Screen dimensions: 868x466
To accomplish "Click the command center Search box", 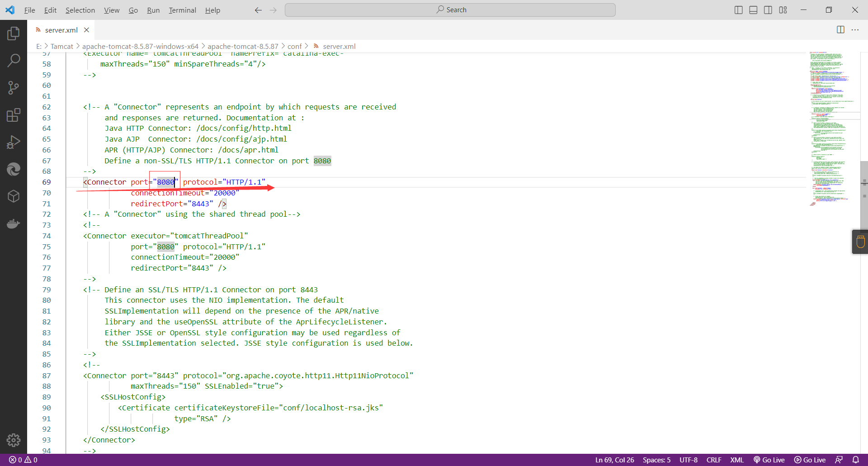I will point(450,10).
